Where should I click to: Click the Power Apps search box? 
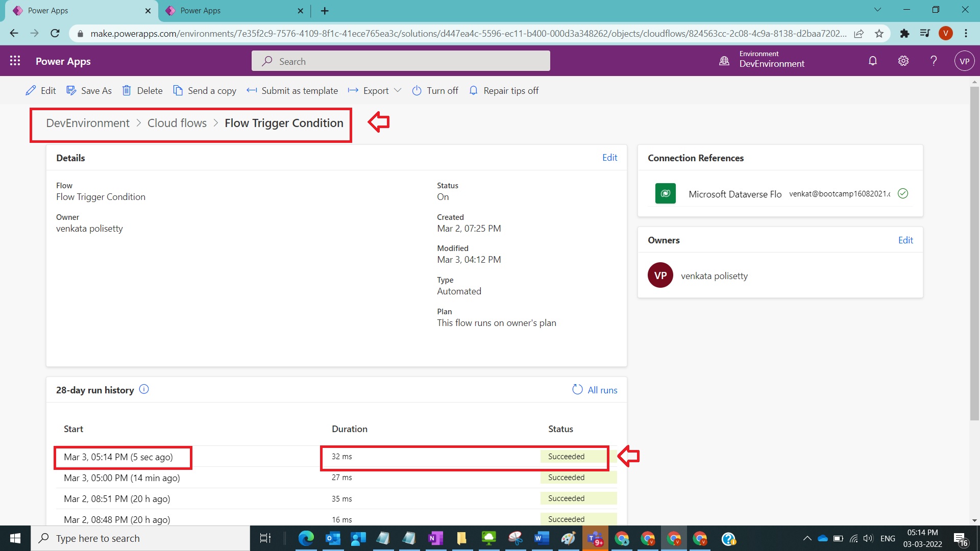point(400,60)
